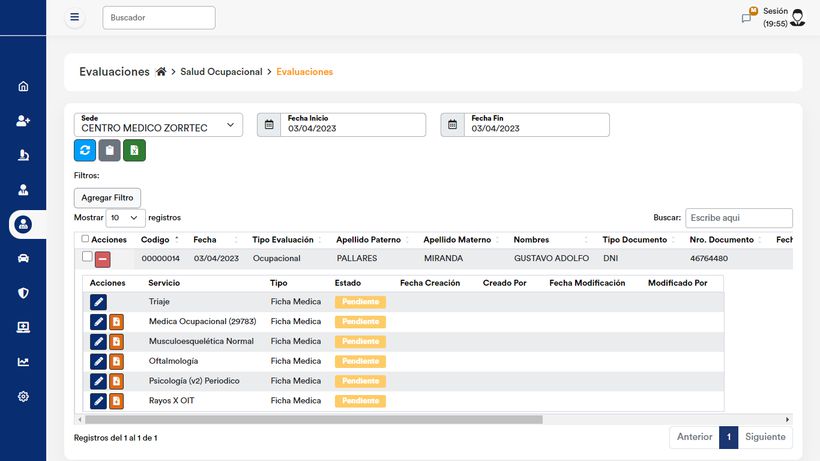Open document icon for Psicología (v2) Periodico
Viewport: 820px width, 461px height.
pyautogui.click(x=117, y=382)
